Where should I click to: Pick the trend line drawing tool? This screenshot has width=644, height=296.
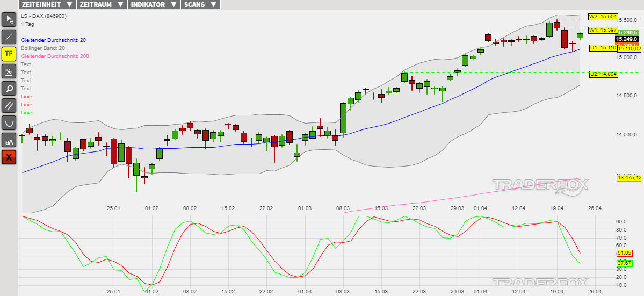(9, 37)
